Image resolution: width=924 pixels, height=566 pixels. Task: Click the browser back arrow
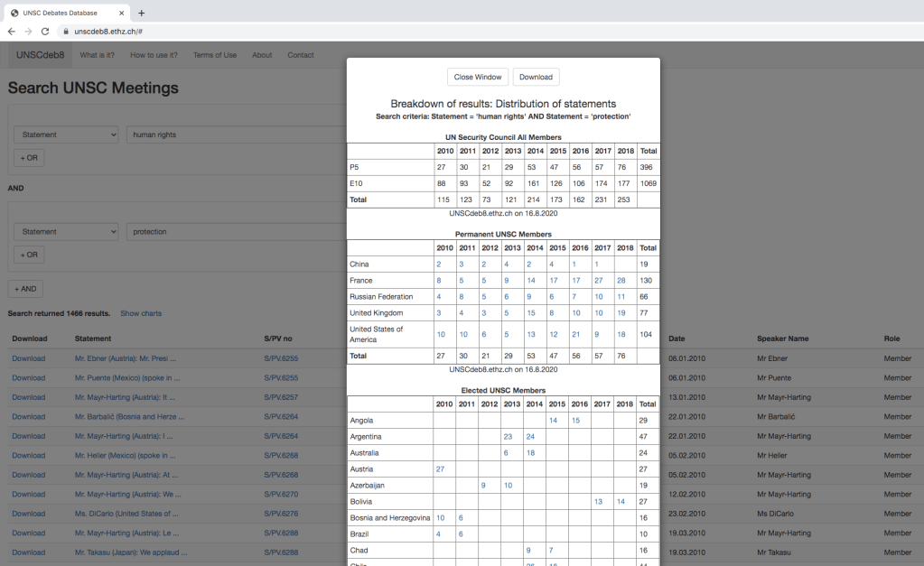click(11, 31)
